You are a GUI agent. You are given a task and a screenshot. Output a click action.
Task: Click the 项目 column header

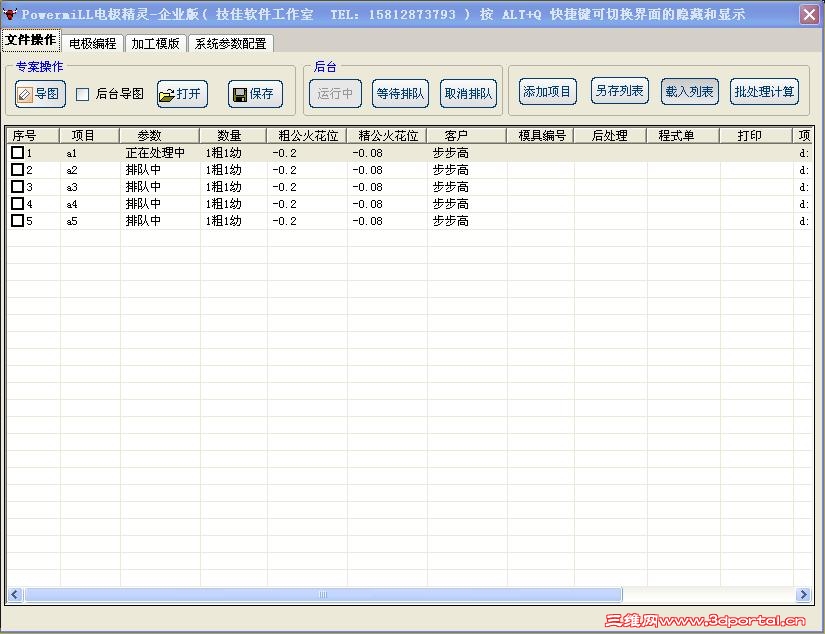point(89,136)
